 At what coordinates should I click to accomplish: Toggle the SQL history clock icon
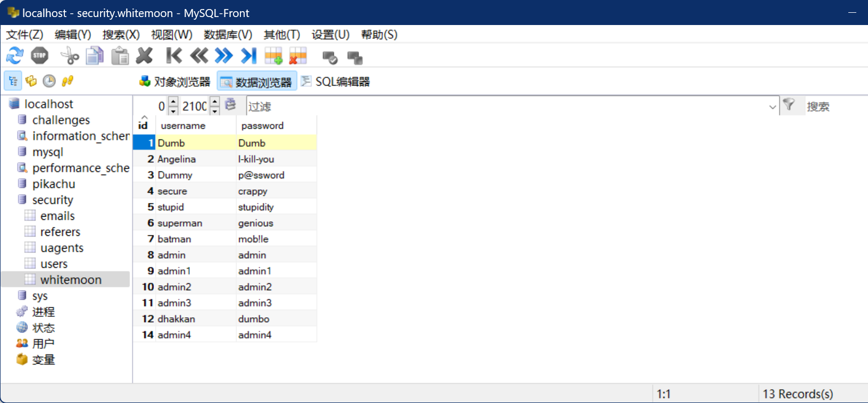[x=49, y=81]
